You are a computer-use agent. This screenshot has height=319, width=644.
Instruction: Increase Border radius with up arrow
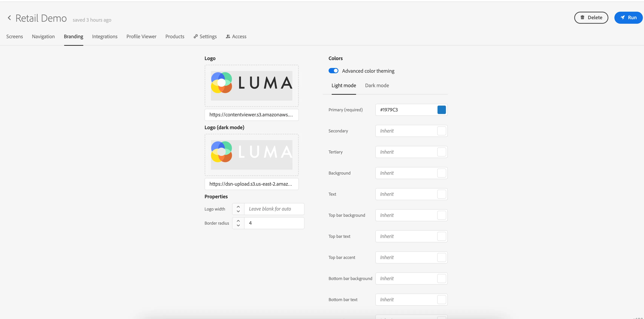coord(238,221)
